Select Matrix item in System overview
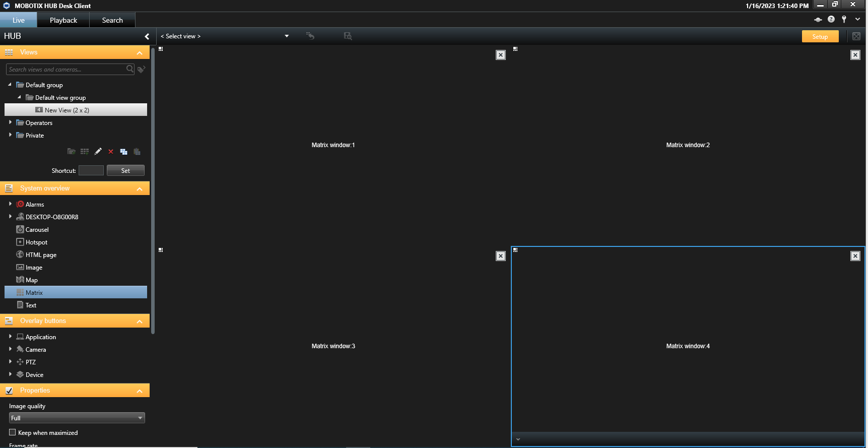Screen dimensions: 868x448 76,292
